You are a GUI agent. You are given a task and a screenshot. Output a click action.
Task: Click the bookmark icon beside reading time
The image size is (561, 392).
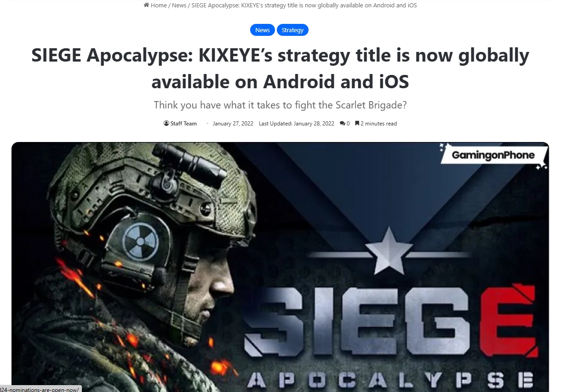357,123
